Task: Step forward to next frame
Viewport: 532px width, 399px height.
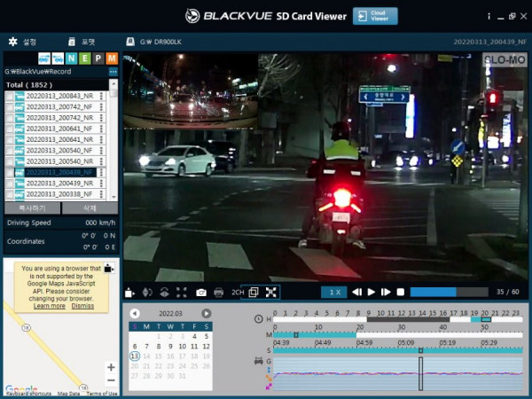Action: [386, 292]
